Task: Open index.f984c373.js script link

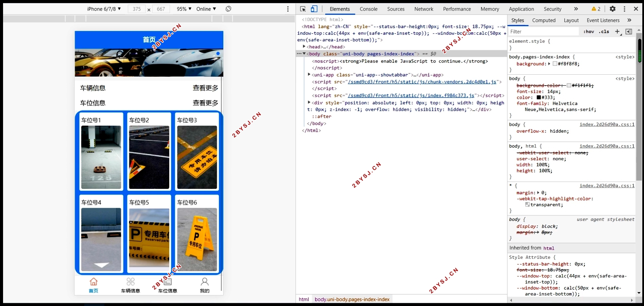Action: point(411,95)
